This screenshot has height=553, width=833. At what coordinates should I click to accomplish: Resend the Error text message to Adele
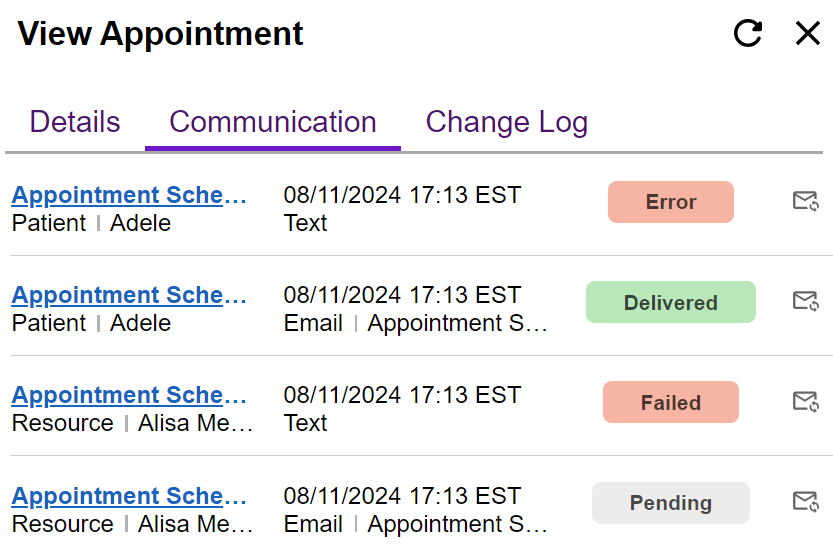(805, 201)
